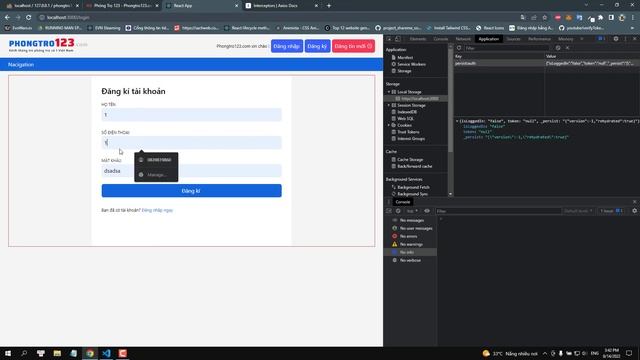
Task: Choose the saved phone number autofill suggestion
Action: (x=156, y=160)
